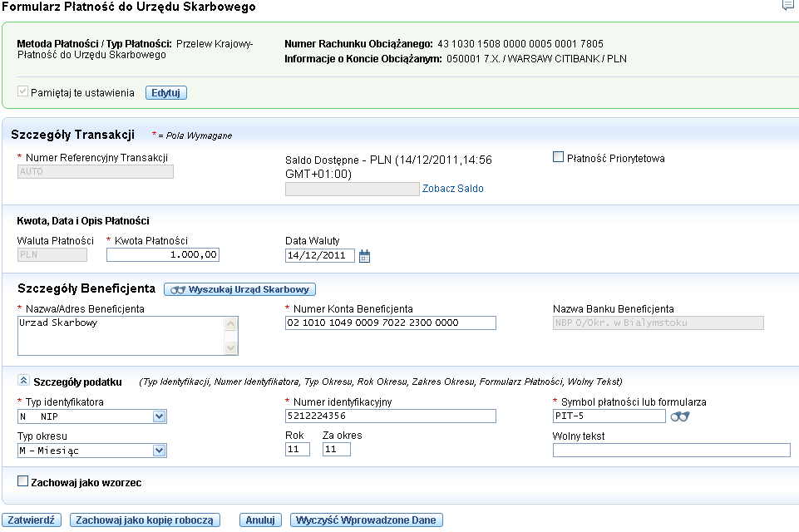Open the Data Waluty calendar picker
Image resolution: width=799 pixels, height=532 pixels.
coord(364,256)
